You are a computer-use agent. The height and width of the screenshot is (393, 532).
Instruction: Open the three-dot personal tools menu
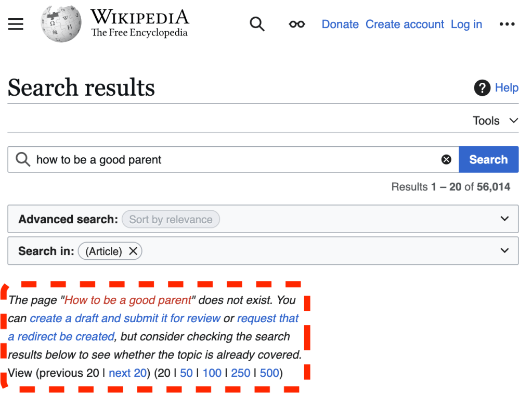coord(507,24)
